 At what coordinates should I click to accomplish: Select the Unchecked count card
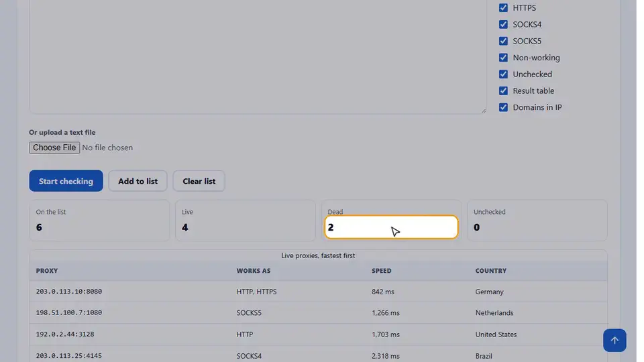[x=537, y=221]
